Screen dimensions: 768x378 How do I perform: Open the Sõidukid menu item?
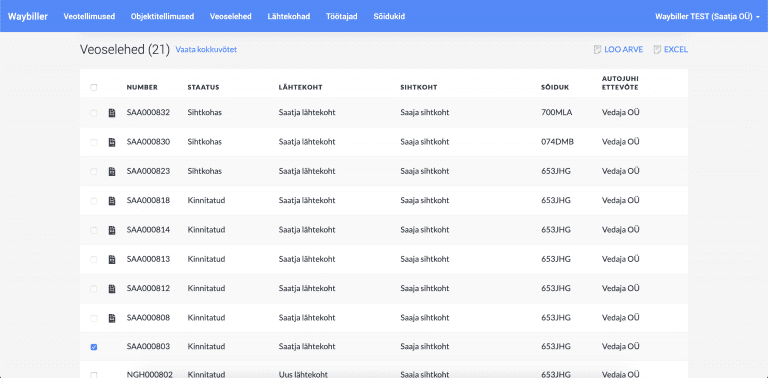[x=389, y=16]
